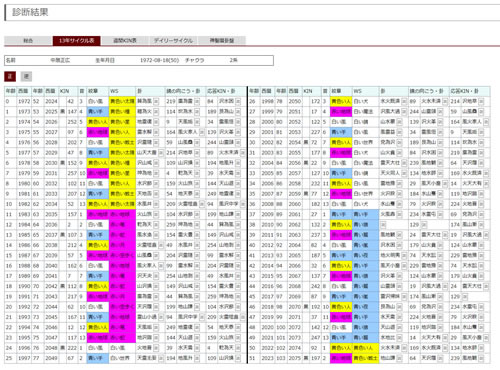Click 鏡の向こう hexagram icon in the 1973 row
Viewport: 500px width, 370px height.
197,112
